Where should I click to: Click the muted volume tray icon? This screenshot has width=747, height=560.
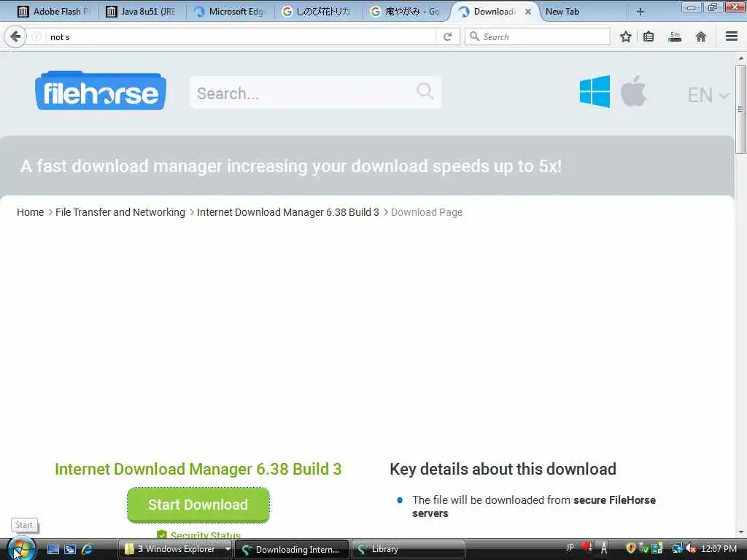point(691,548)
